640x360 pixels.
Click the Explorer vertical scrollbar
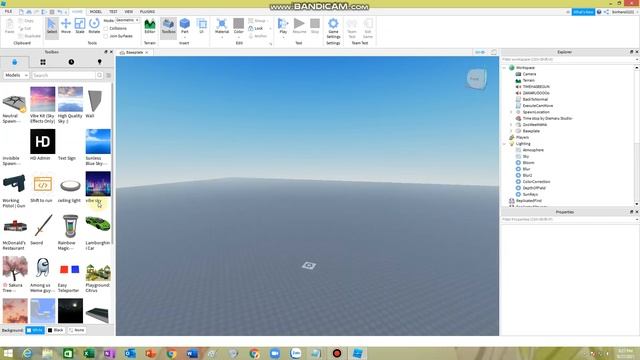[637, 136]
